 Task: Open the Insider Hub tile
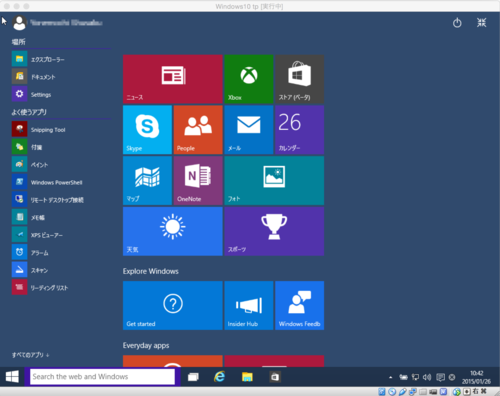click(x=249, y=305)
